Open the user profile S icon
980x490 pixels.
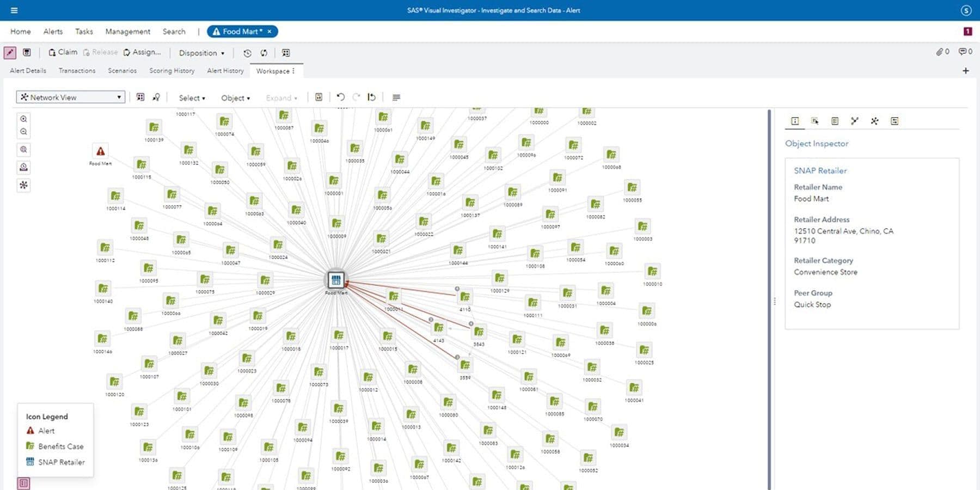(x=966, y=10)
